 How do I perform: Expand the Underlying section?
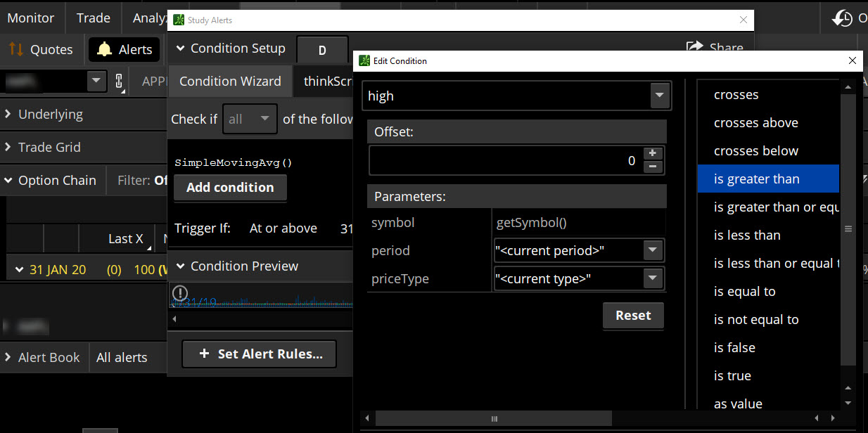pyautogui.click(x=8, y=114)
